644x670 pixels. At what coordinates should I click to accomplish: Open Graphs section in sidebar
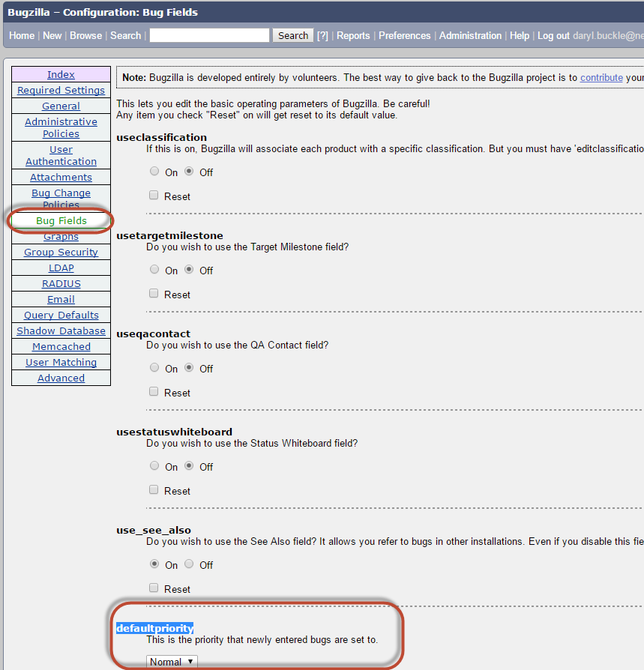click(x=61, y=236)
